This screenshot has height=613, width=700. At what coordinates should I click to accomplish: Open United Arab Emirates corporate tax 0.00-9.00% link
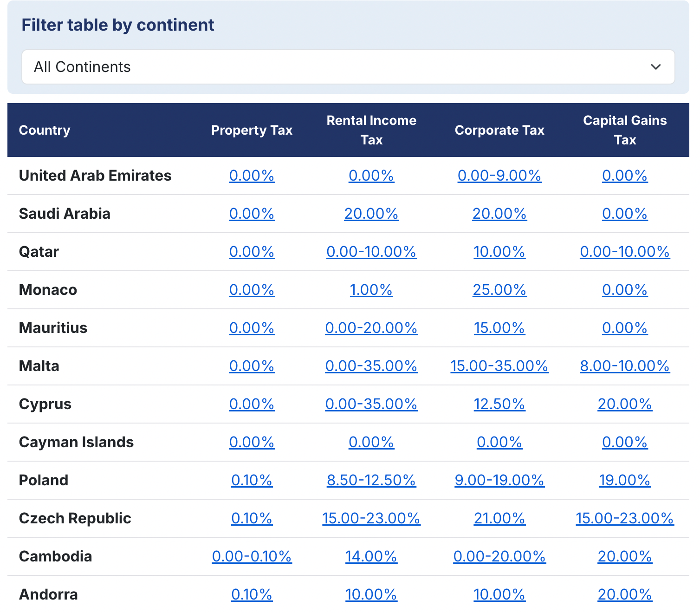pos(499,176)
